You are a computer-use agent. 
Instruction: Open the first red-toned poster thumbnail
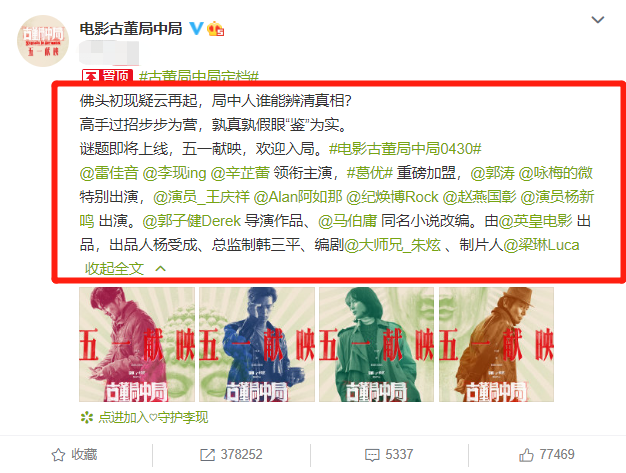point(137,344)
